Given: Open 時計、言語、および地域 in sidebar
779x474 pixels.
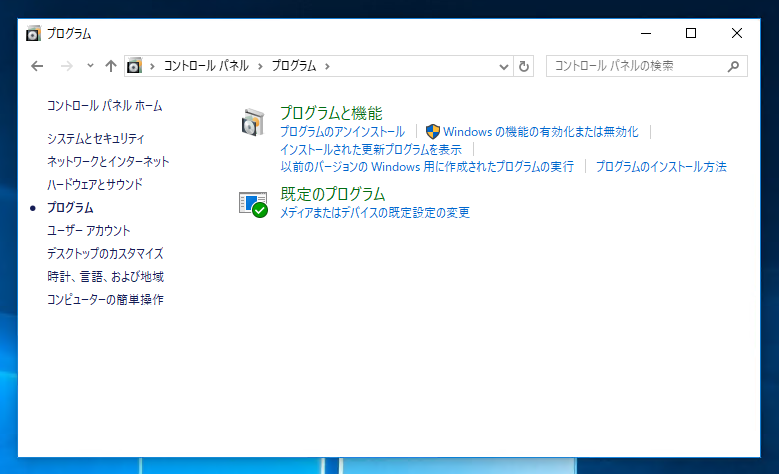Looking at the screenshot, I should [105, 276].
